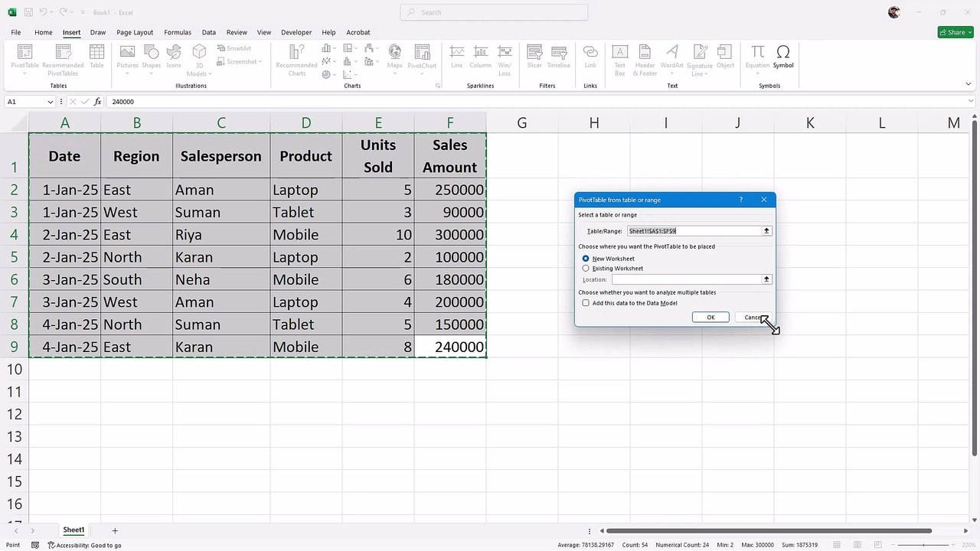Image resolution: width=980 pixels, height=551 pixels.
Task: Open 3D Models insert option
Action: 198,60
